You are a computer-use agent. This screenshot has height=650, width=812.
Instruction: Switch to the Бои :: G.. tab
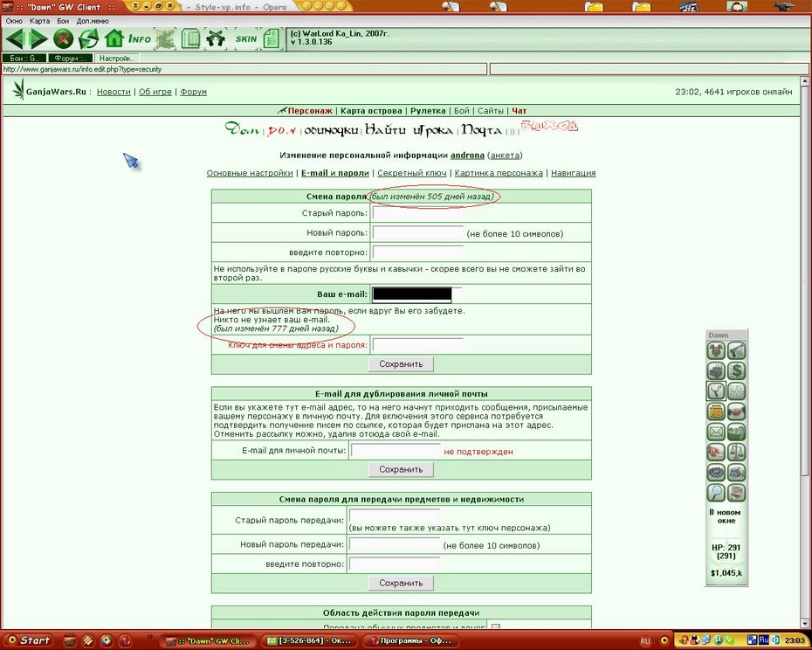tap(24, 58)
